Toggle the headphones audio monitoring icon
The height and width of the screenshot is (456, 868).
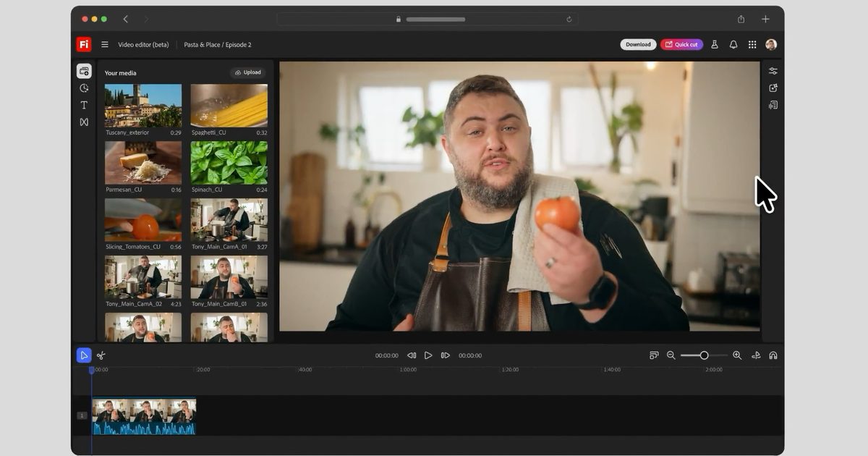pyautogui.click(x=773, y=355)
